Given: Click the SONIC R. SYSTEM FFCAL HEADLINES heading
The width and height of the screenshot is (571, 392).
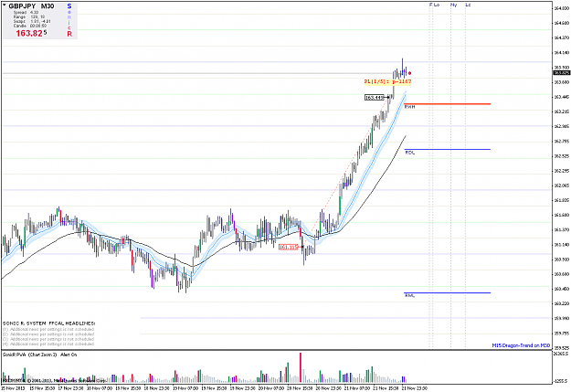Looking at the screenshot, I should [48, 323].
